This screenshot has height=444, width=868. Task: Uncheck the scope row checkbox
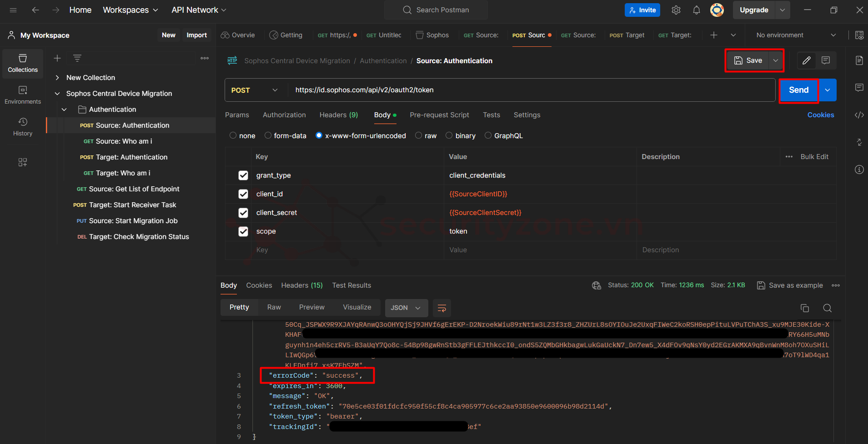243,231
